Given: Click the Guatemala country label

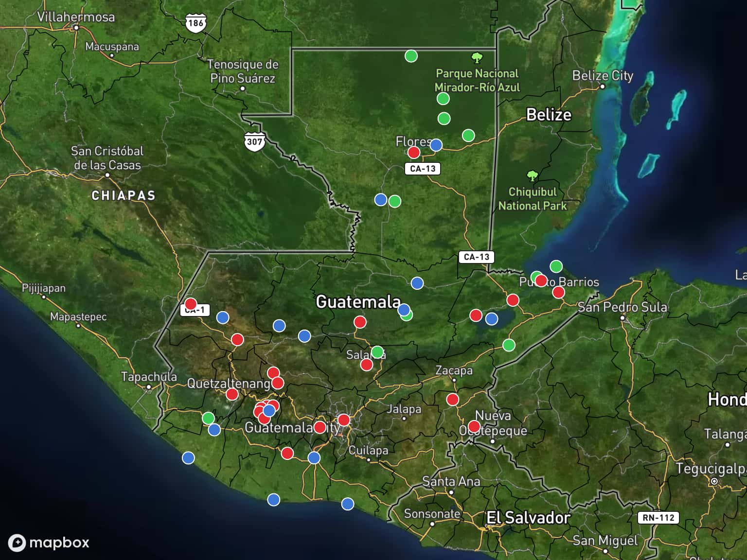Looking at the screenshot, I should pos(358,302).
